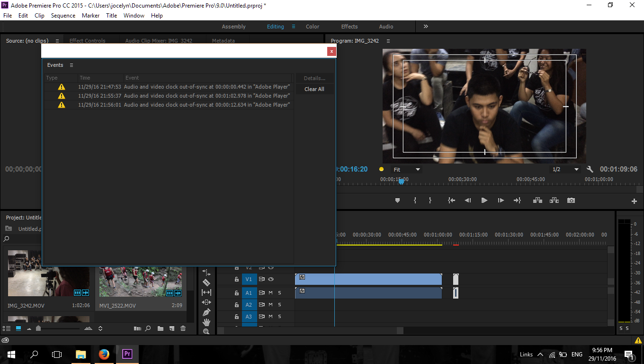Image resolution: width=644 pixels, height=364 pixels.
Task: Select the Slip tool in the tools panel
Action: click(206, 292)
